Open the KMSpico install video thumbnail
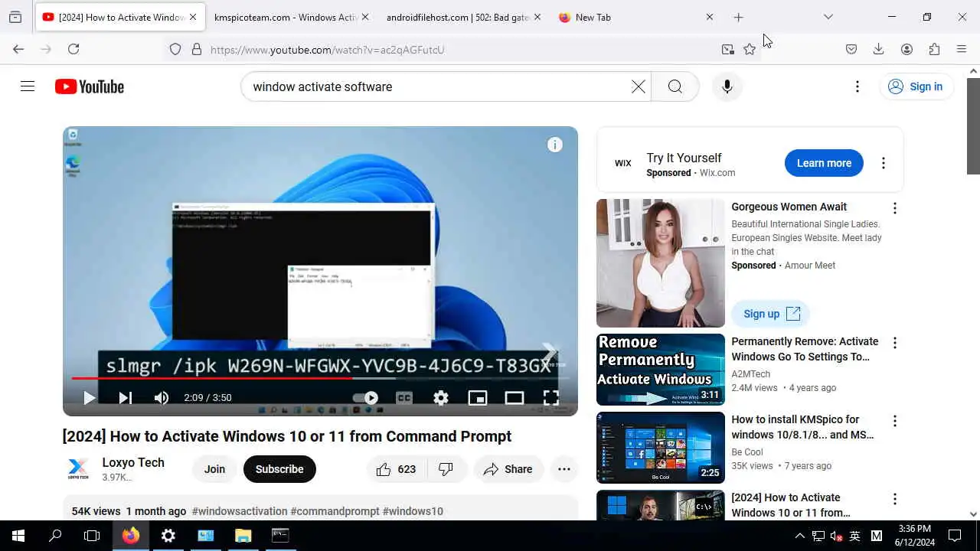This screenshot has width=980, height=551. pyautogui.click(x=661, y=448)
